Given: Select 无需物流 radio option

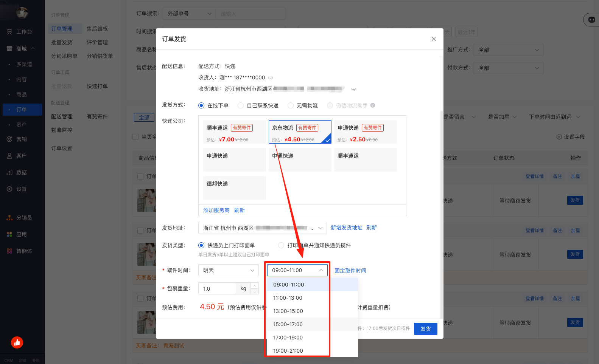Looking at the screenshot, I should 291,105.
